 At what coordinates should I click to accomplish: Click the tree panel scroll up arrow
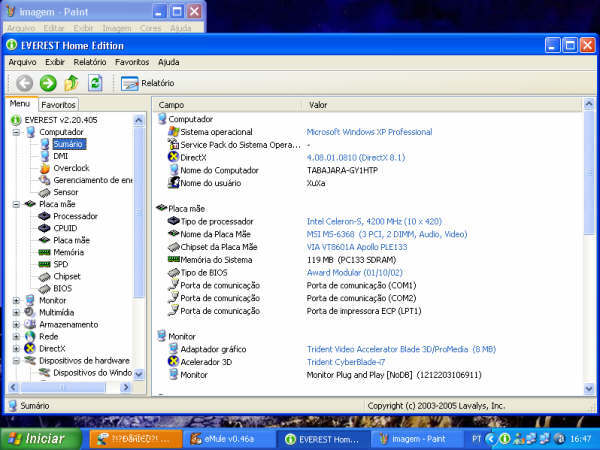[139, 121]
